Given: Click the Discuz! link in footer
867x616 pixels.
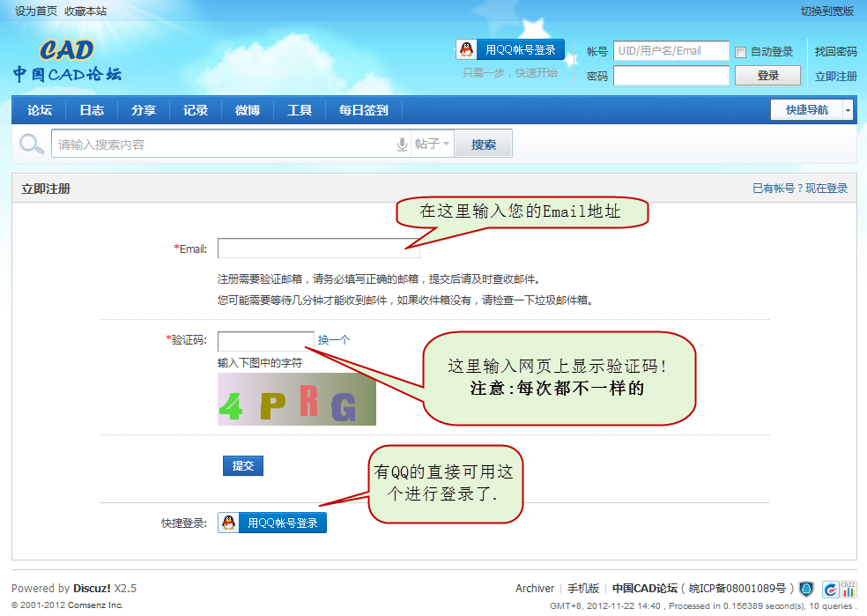Looking at the screenshot, I should tap(92, 589).
